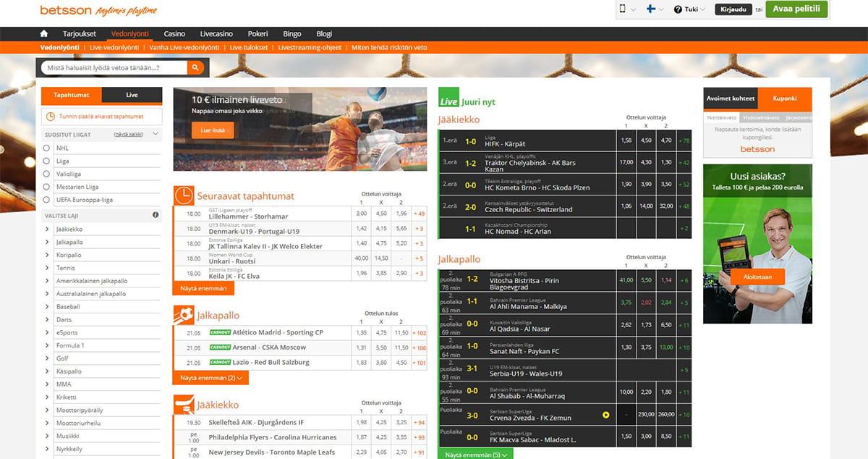Click the search magnifier button
The height and width of the screenshot is (459, 868).
[195, 68]
